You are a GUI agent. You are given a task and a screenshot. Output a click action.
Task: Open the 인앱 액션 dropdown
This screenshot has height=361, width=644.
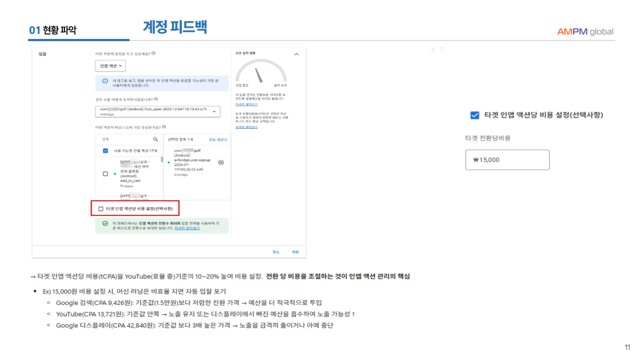111,66
